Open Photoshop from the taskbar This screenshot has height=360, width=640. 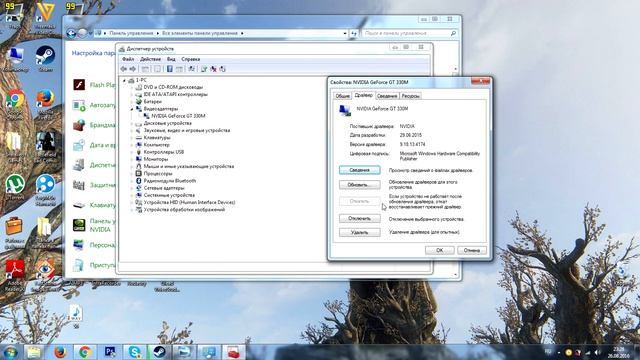pyautogui.click(x=110, y=352)
